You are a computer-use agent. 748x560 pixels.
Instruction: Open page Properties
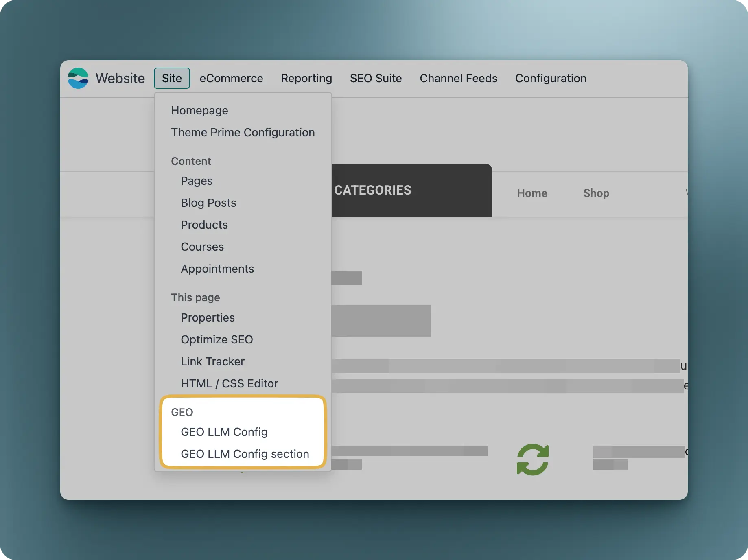point(208,317)
